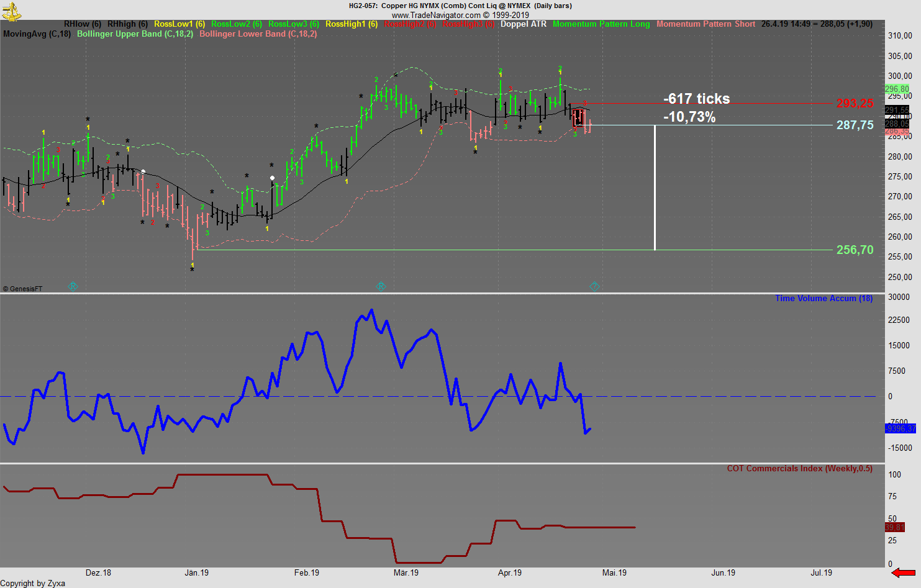Image resolution: width=921 pixels, height=588 pixels.
Task: Click the red arrow at the time axis end
Action: [x=904, y=572]
